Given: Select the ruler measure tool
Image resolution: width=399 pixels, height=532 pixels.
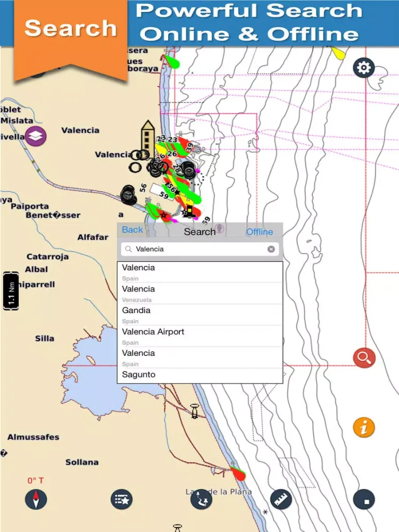Looking at the screenshot, I should (280, 499).
